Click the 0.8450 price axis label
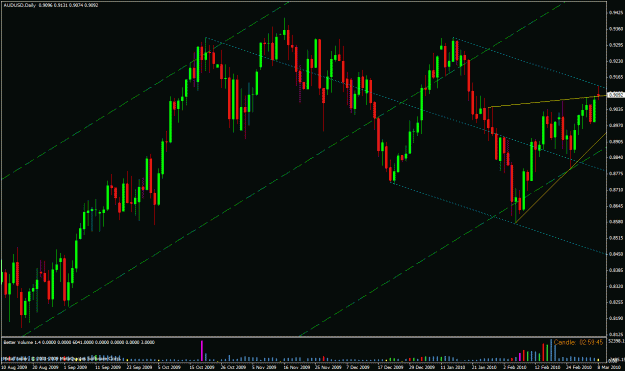This screenshot has height=371, width=625. coord(616,254)
